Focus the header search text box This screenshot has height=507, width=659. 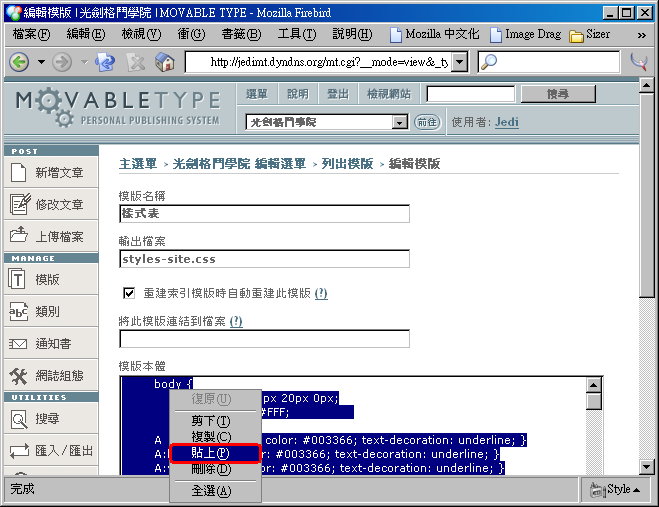[471, 94]
